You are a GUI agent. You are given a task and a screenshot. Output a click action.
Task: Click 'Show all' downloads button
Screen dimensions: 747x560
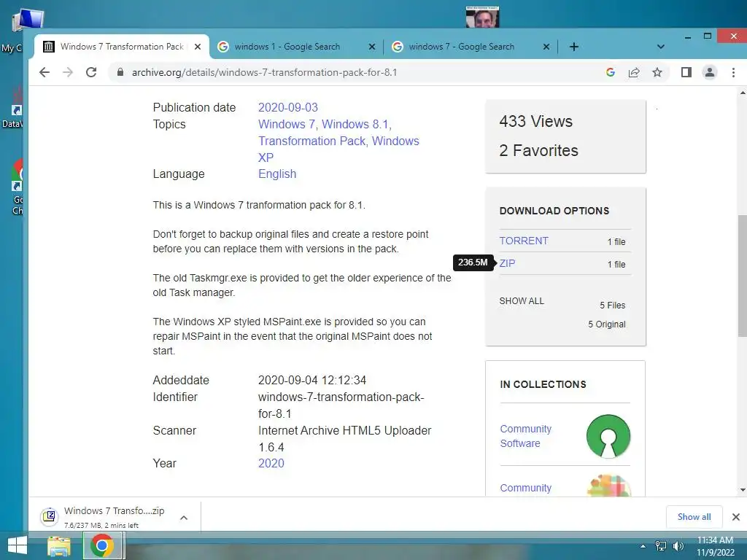pos(694,517)
